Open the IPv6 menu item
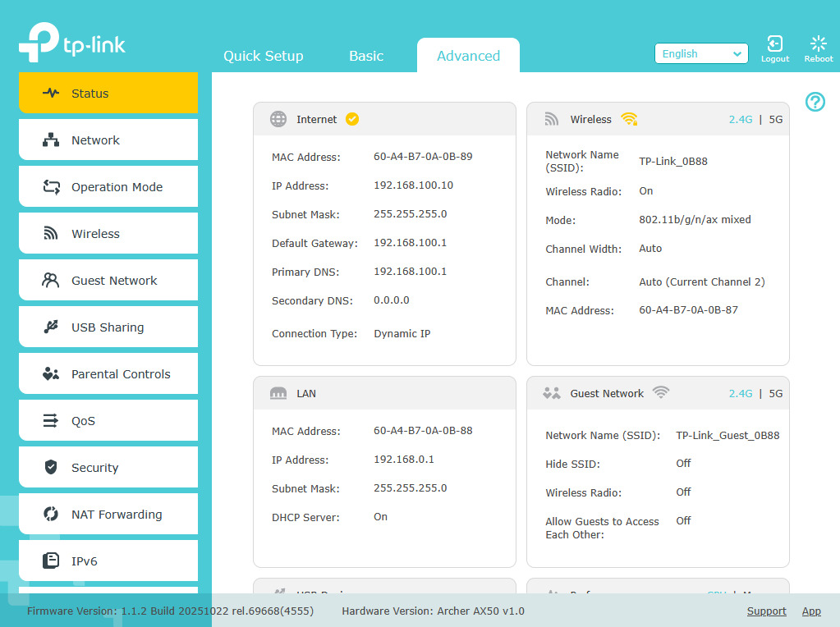 pos(108,561)
